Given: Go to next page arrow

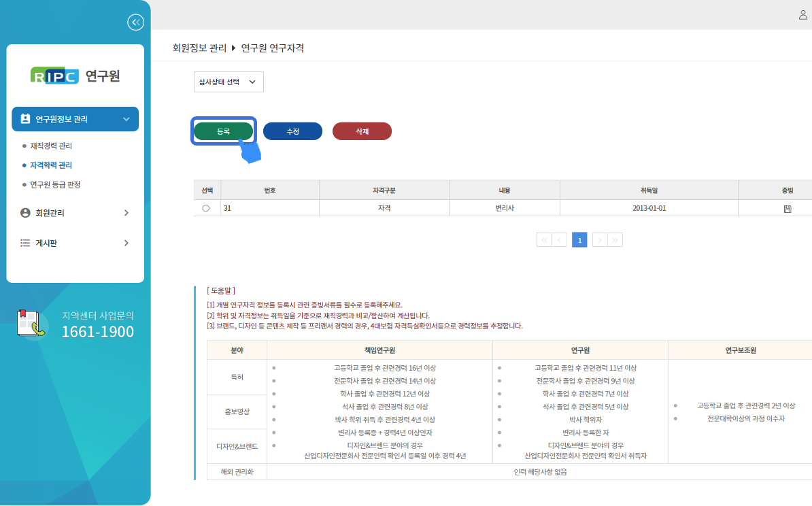Looking at the screenshot, I should [x=599, y=240].
